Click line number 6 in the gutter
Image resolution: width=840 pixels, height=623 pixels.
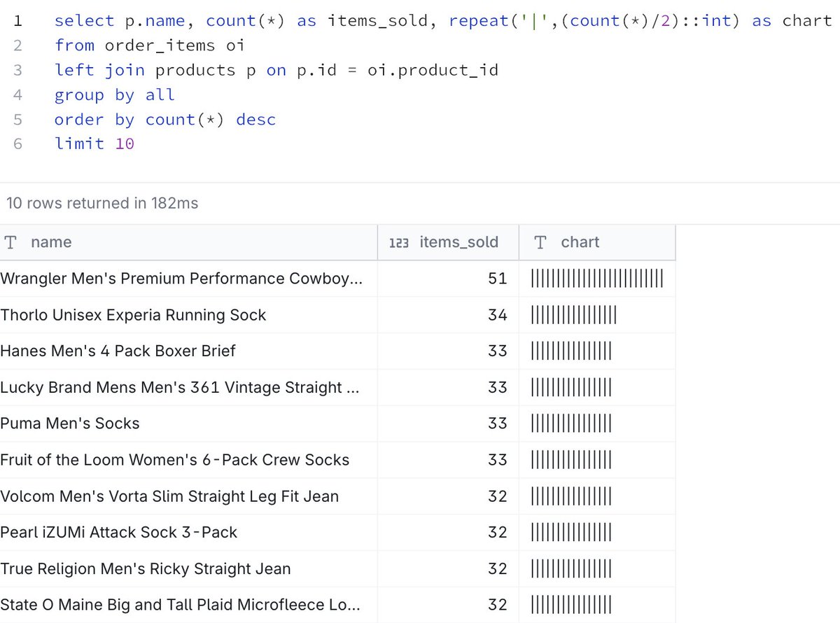(x=17, y=143)
